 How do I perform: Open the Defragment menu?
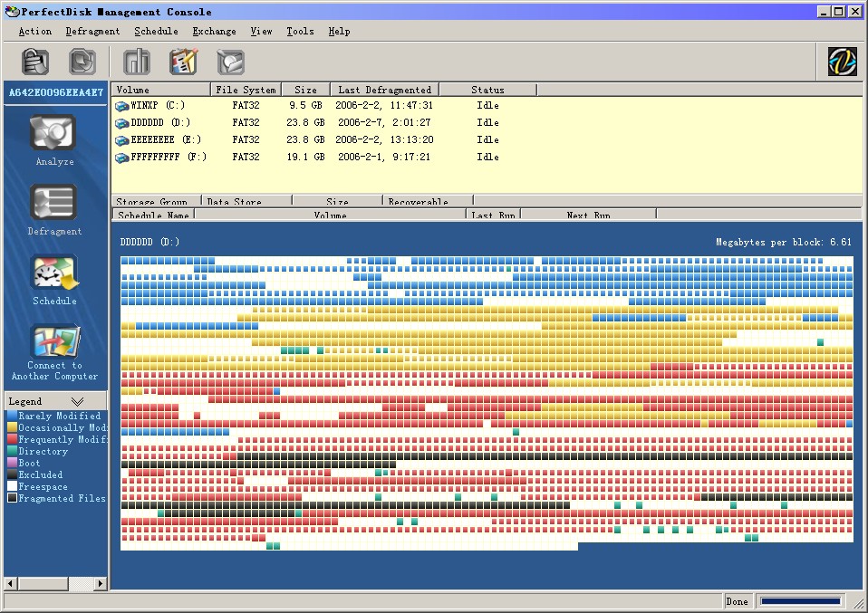point(92,31)
